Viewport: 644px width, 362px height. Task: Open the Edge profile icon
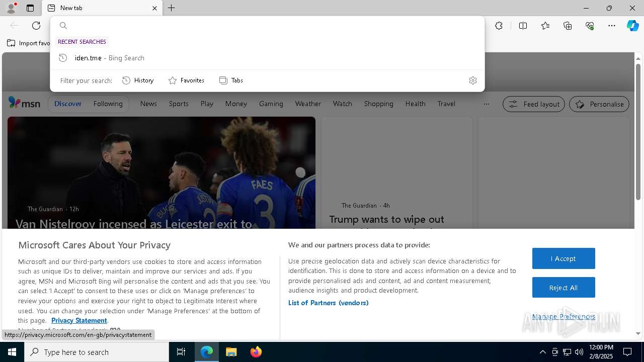click(11, 8)
